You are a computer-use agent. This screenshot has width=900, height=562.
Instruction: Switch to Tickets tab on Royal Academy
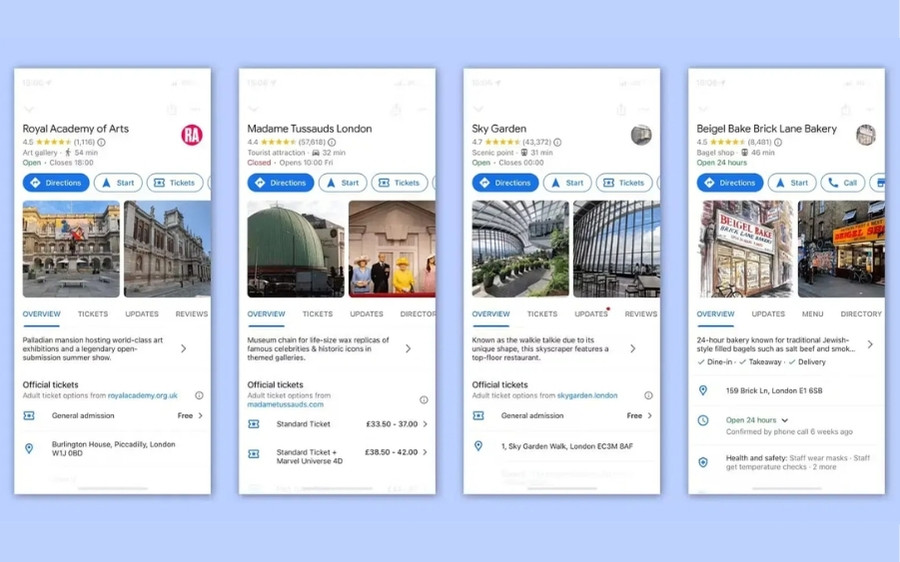[x=93, y=314]
